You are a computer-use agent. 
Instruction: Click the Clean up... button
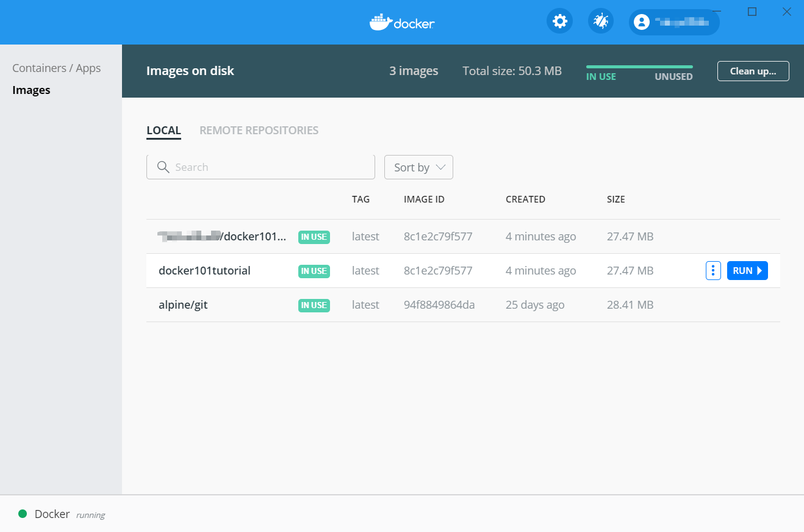(x=753, y=71)
